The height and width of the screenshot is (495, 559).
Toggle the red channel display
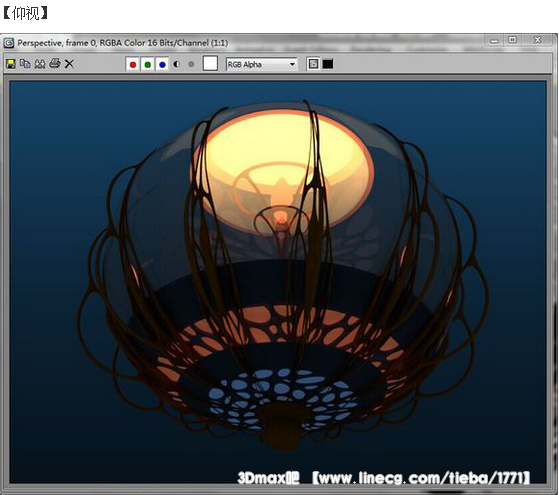[133, 65]
